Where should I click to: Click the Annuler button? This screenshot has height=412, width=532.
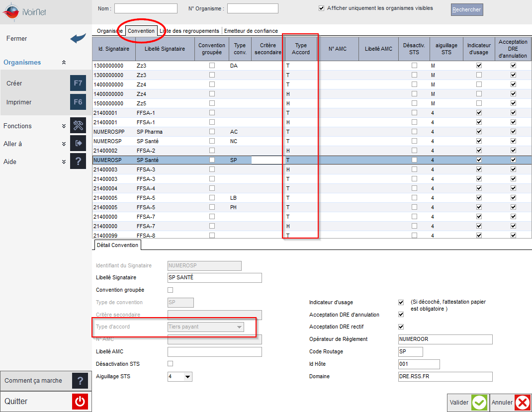point(511,403)
